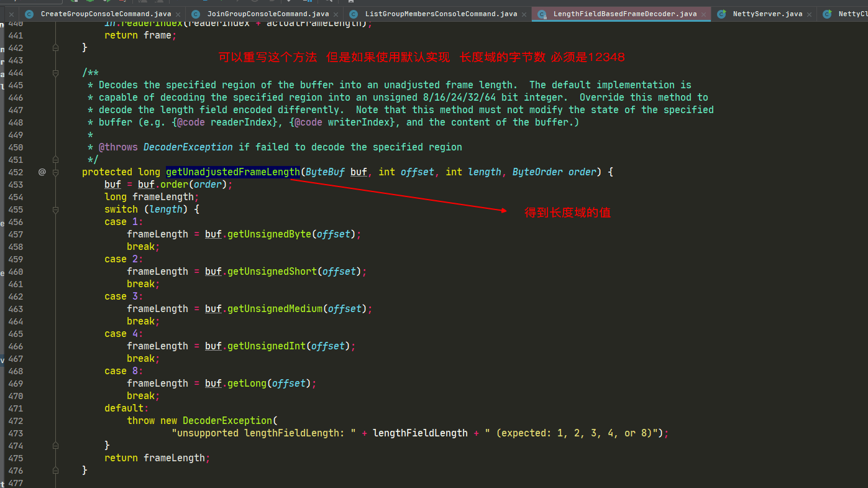Click 'case 3:' label
Image resolution: width=868 pixels, height=488 pixels.
pos(124,297)
